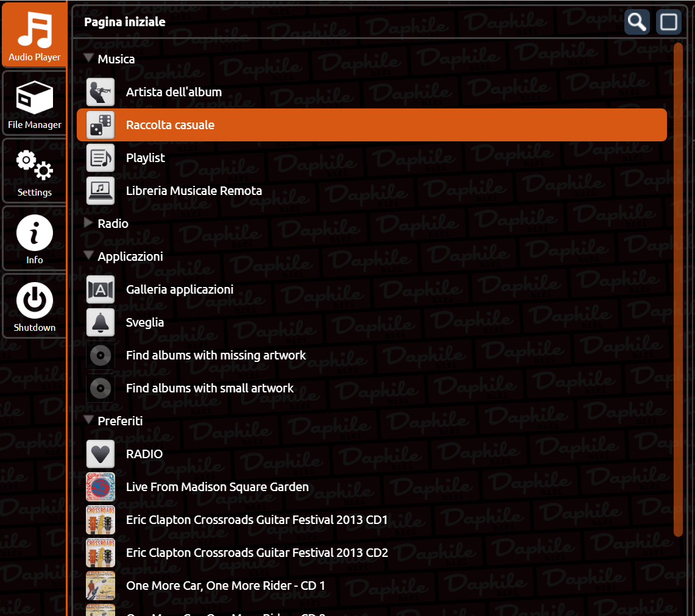This screenshot has width=695, height=616.
Task: Open File Manager in sidebar
Action: tap(34, 103)
